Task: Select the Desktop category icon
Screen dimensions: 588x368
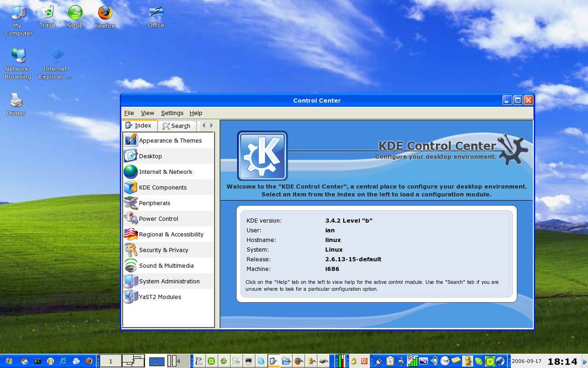Action: 130,156
